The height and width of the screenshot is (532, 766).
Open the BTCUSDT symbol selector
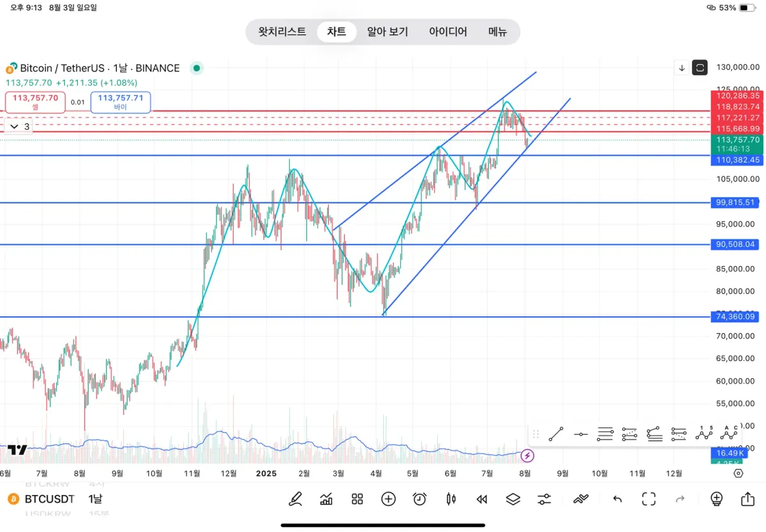click(42, 499)
